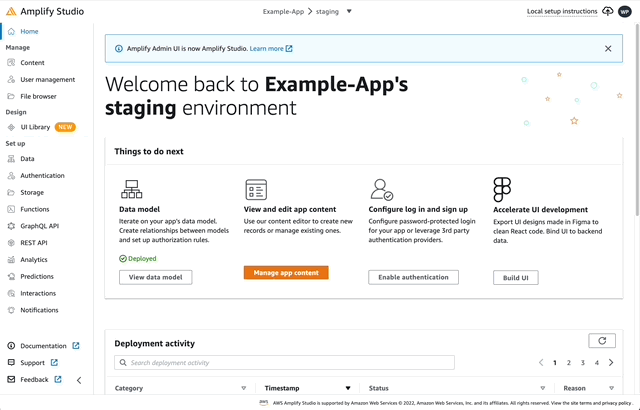
Task: Click the Data icon in sidebar
Action: pos(11,159)
